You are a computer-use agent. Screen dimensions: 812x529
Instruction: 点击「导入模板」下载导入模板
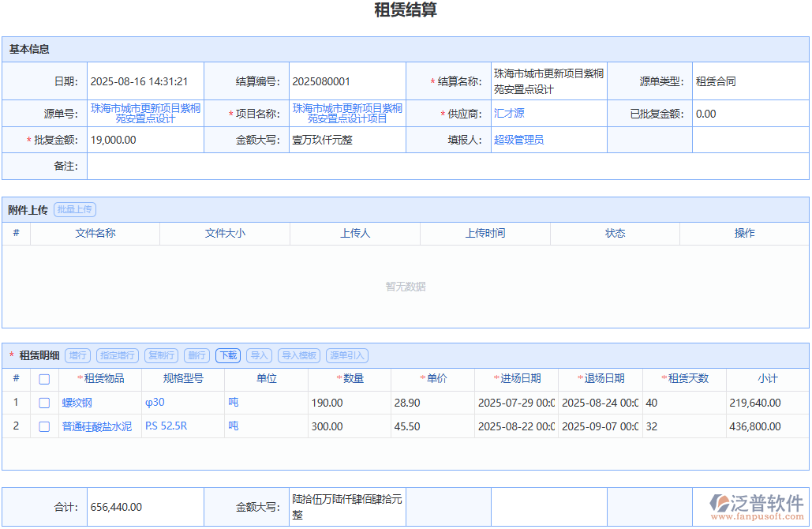tap(300, 355)
